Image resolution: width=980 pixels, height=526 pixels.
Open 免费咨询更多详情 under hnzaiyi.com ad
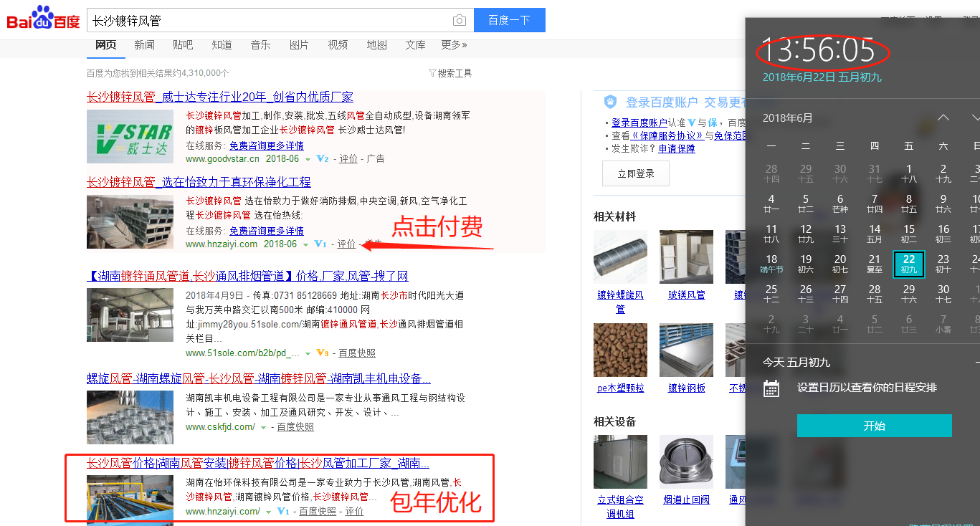(267, 231)
